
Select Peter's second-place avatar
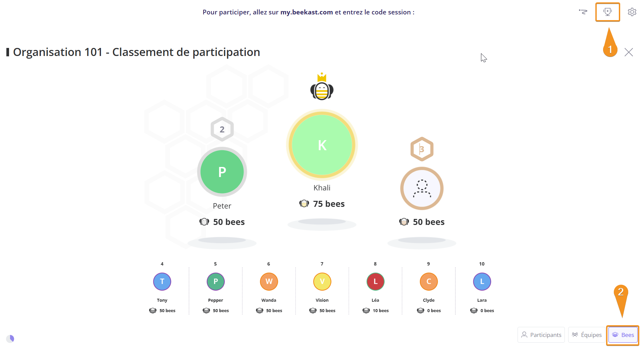[x=222, y=172]
